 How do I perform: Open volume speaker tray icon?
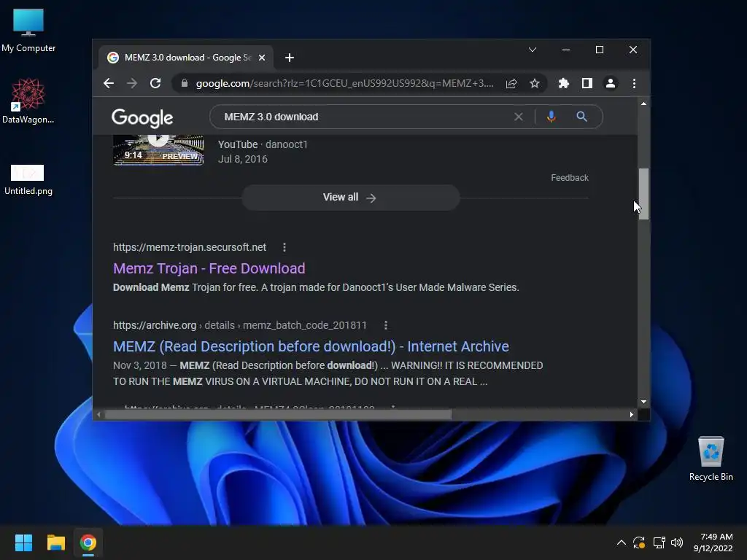(x=677, y=542)
